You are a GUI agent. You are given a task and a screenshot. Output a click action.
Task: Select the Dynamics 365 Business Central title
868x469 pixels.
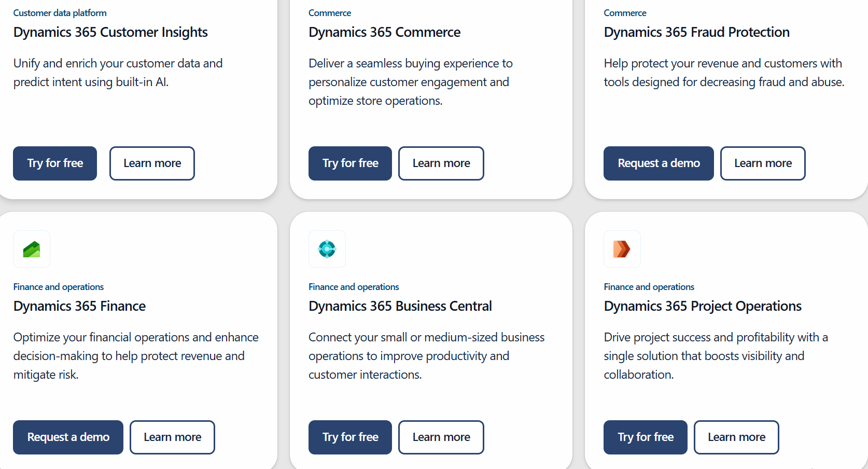tap(400, 306)
